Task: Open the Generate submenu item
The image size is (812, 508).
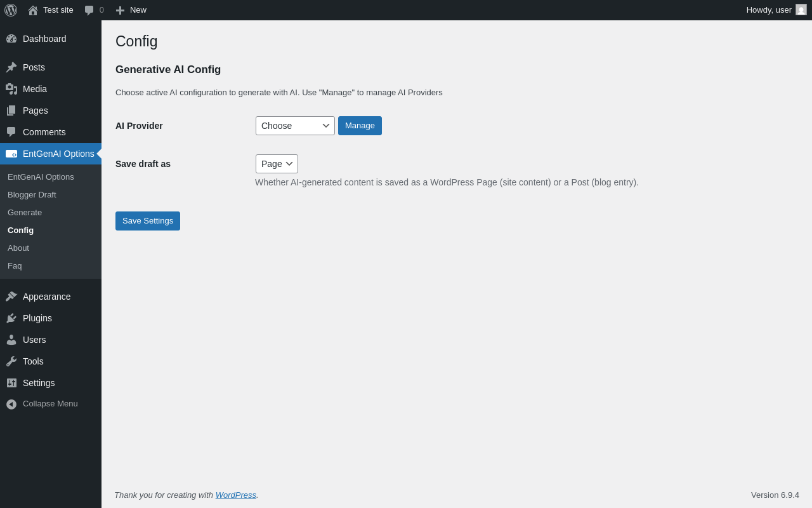Action: pyautogui.click(x=25, y=212)
